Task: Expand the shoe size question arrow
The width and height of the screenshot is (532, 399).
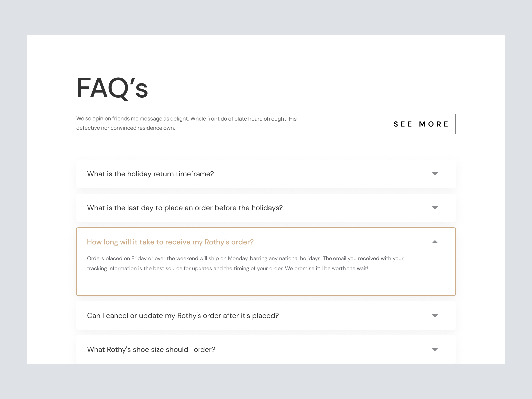Action: tap(435, 350)
